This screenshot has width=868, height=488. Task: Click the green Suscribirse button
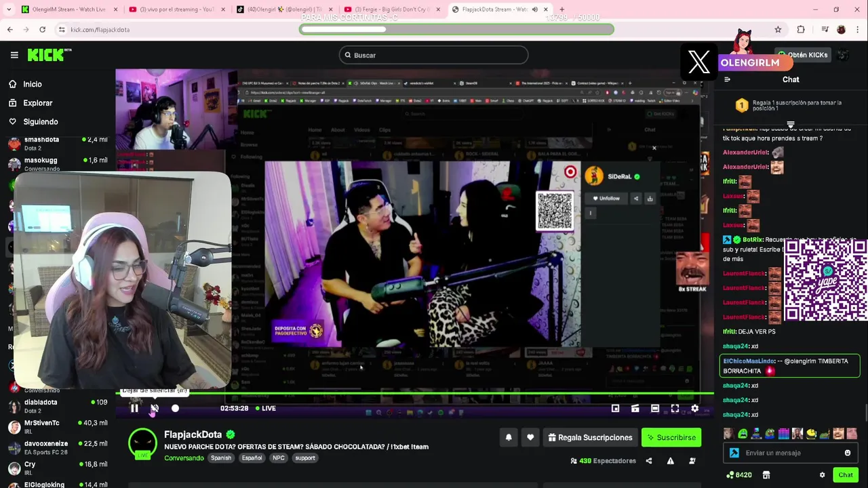click(x=671, y=437)
